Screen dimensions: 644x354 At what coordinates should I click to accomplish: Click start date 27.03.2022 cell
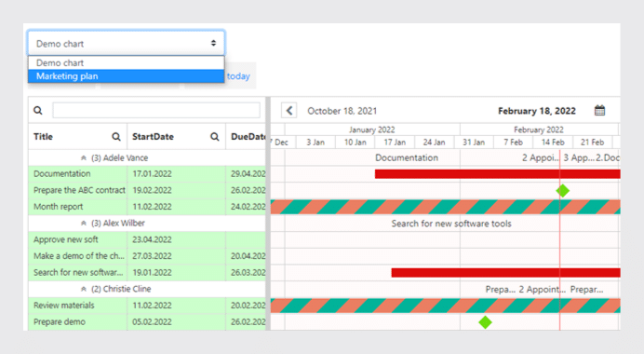pos(176,256)
